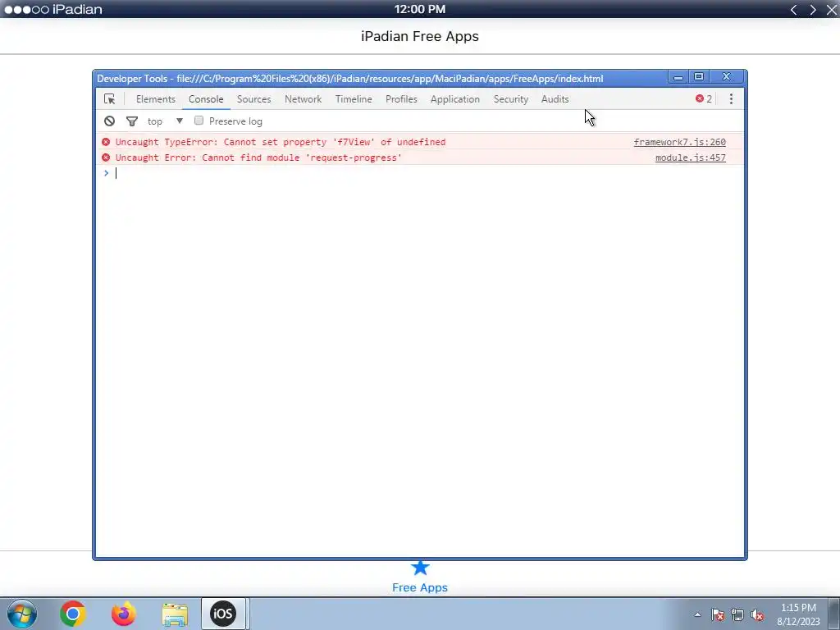Click the iPadian Free Apps page title
The height and width of the screenshot is (630, 840).
click(420, 36)
